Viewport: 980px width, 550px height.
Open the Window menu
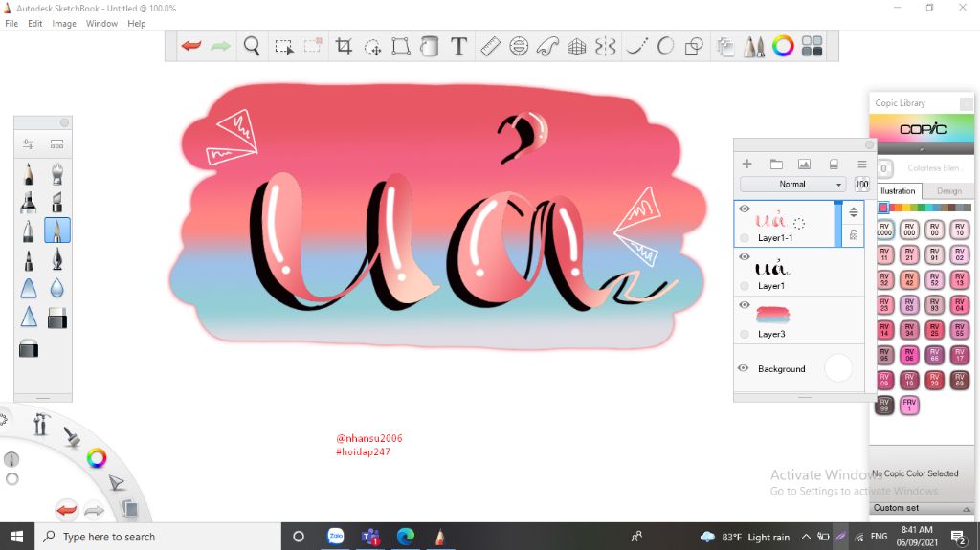click(x=101, y=24)
